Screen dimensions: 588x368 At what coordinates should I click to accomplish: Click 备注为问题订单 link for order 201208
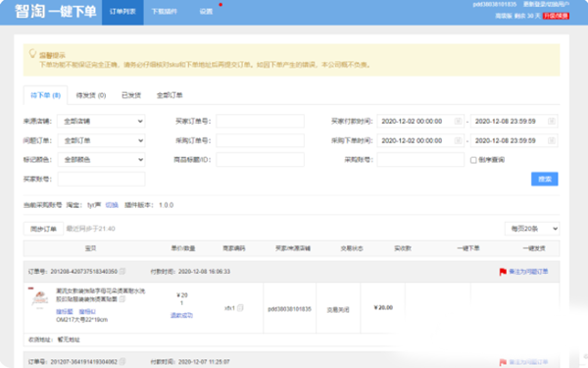(x=528, y=272)
